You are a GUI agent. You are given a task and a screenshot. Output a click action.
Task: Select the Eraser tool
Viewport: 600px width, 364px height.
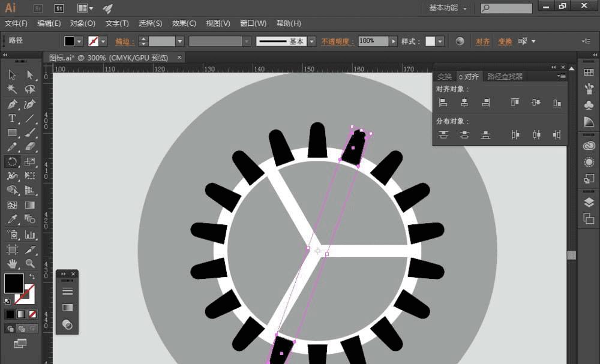[30, 147]
